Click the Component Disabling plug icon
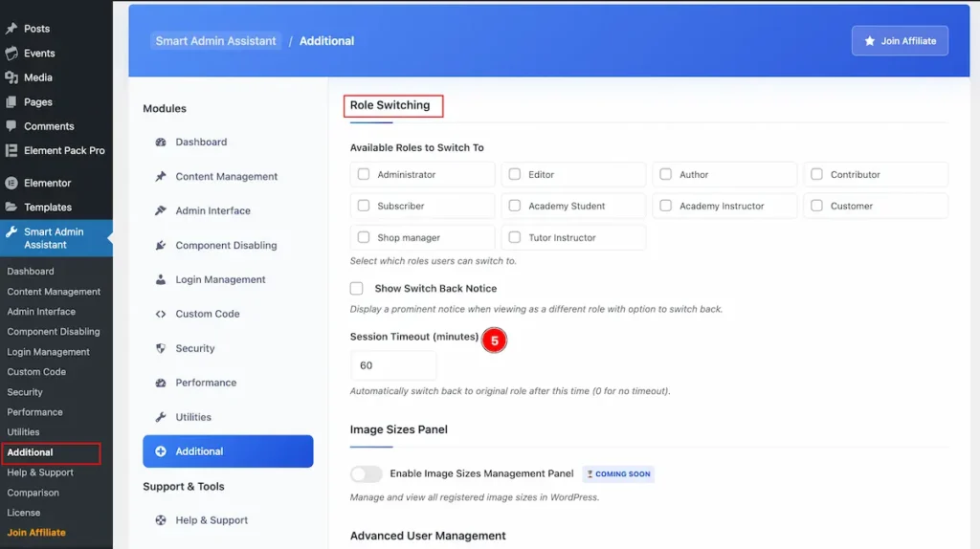The height and width of the screenshot is (549, 980). coord(161,245)
